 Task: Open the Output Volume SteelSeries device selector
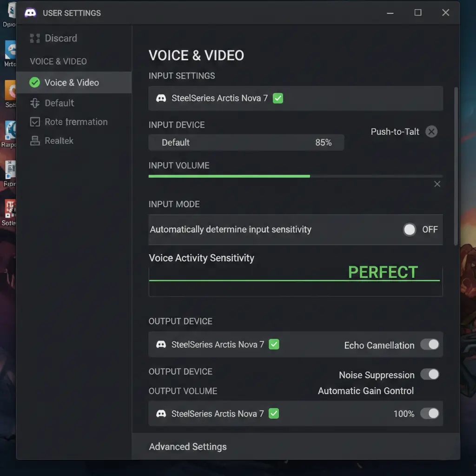click(x=295, y=413)
